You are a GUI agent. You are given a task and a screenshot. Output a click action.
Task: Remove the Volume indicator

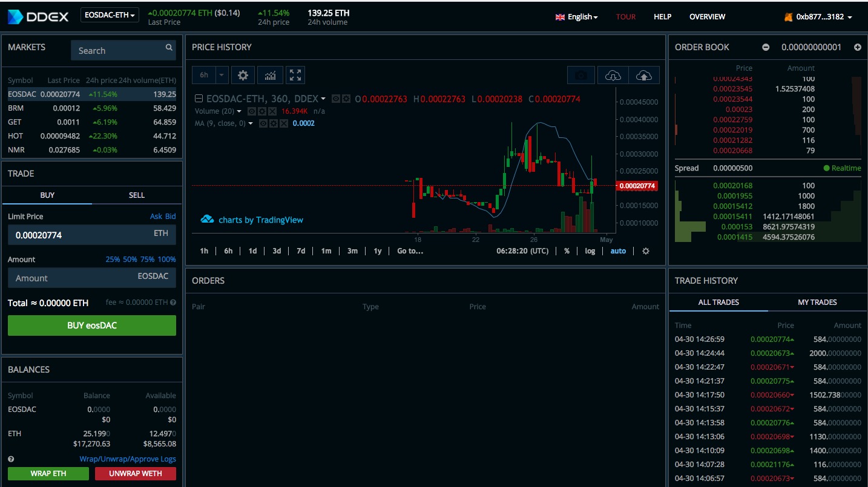coord(272,111)
